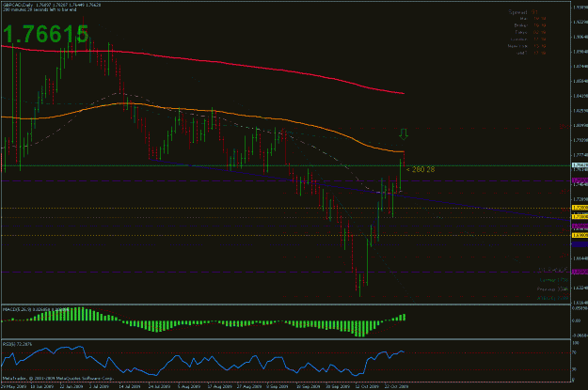Click the 14 Jul 2009 date on time axis
Screen dimensions: 588x390
130,386
